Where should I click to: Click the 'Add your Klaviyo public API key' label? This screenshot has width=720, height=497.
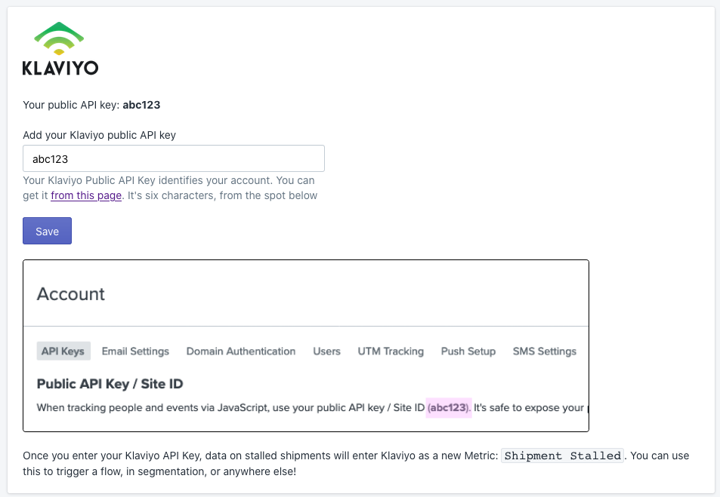tap(99, 135)
